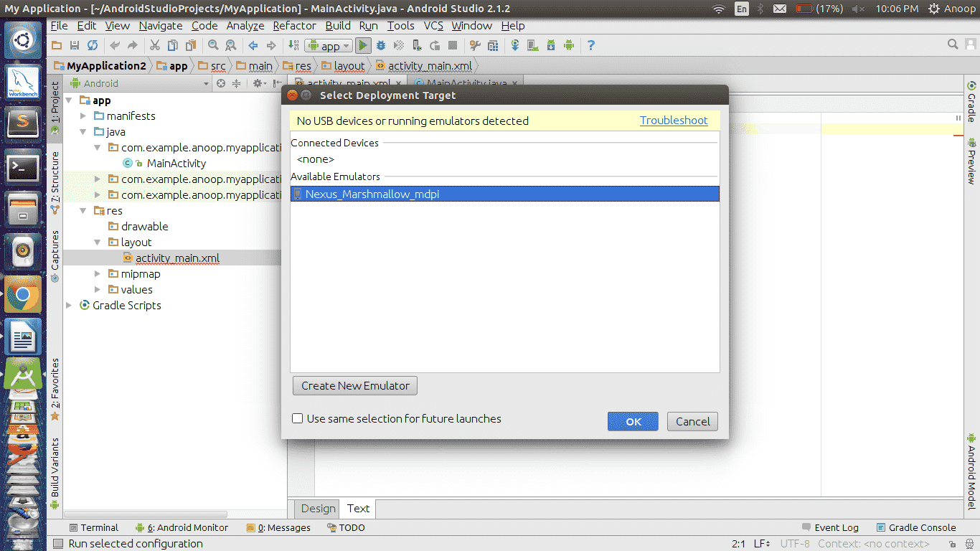
Task: Click the Create New Emulator button
Action: pyautogui.click(x=355, y=385)
